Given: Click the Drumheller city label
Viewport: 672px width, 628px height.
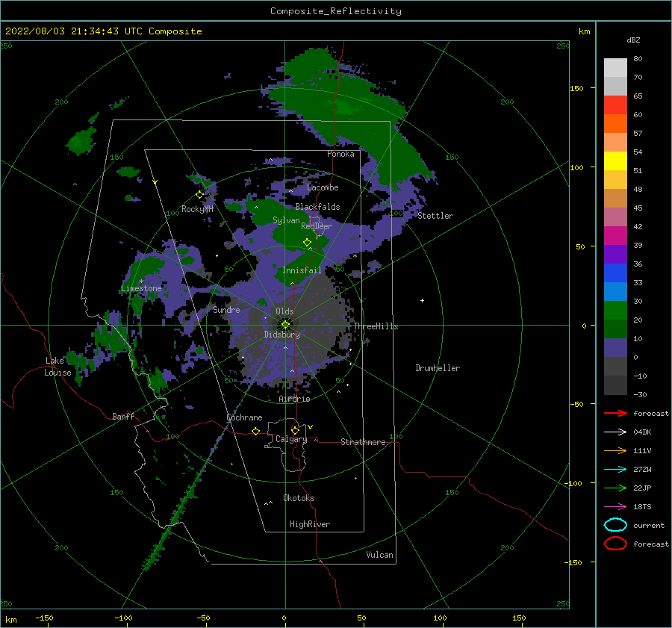Looking at the screenshot, I should point(438,368).
